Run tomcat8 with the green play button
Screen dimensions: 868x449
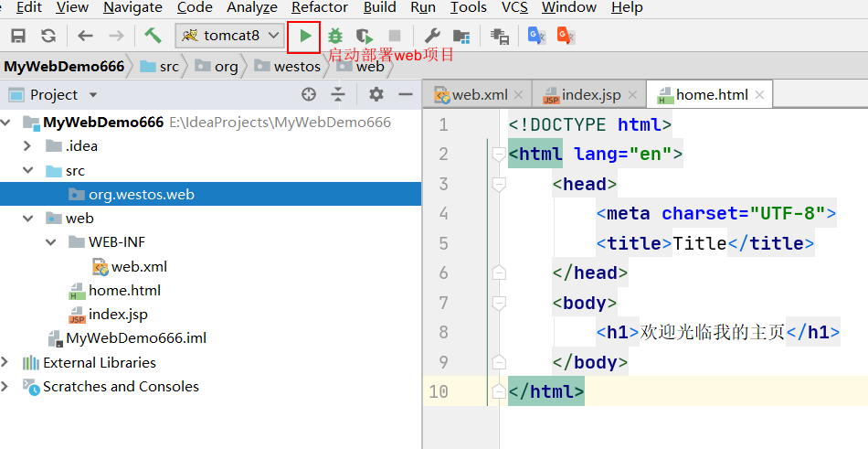pyautogui.click(x=305, y=36)
